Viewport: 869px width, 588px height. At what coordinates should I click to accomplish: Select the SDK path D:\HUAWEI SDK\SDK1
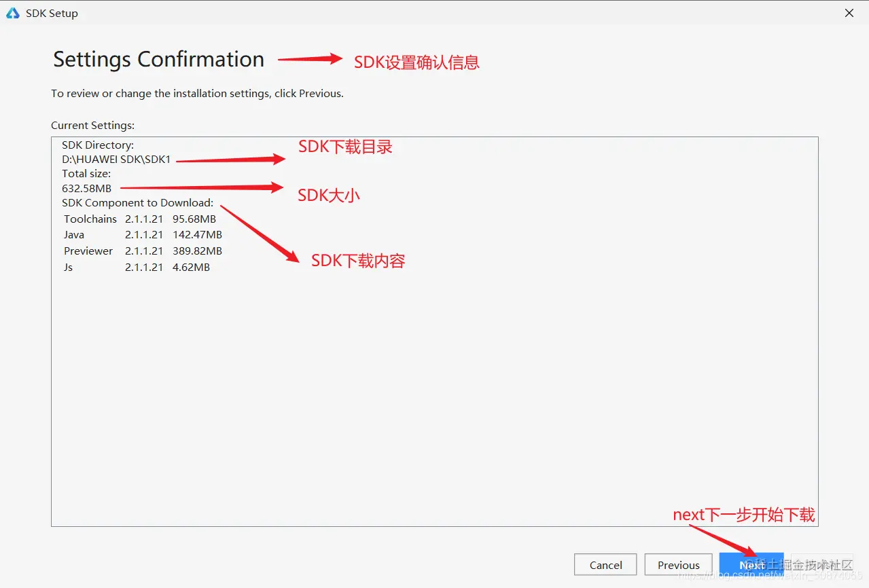(x=116, y=160)
